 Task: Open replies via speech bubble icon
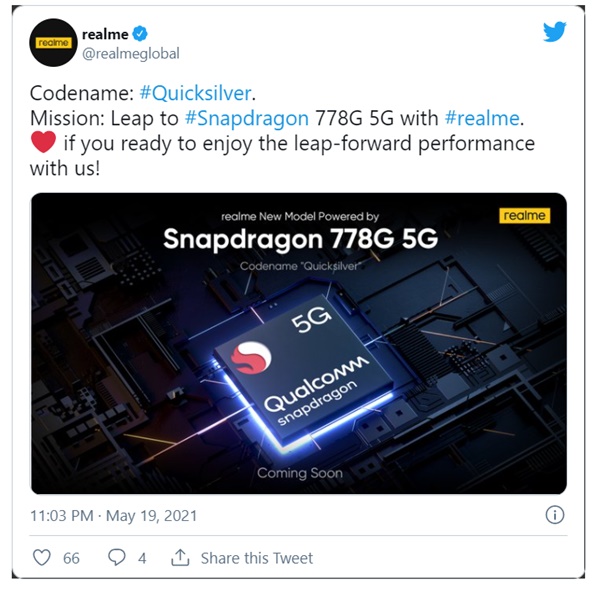point(117,557)
